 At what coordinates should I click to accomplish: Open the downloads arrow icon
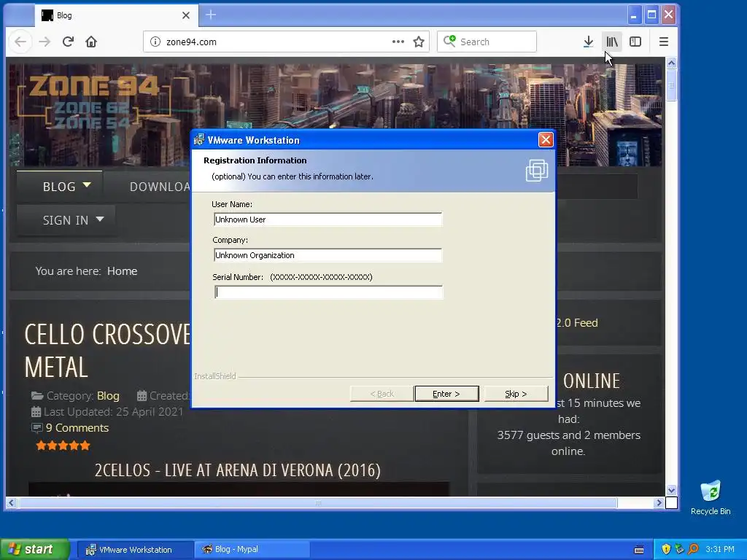pyautogui.click(x=589, y=42)
